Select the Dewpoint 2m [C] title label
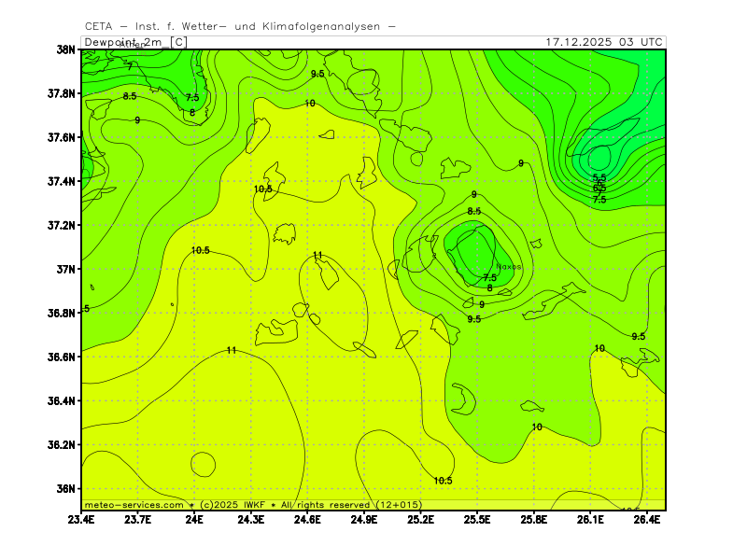 coord(135,42)
